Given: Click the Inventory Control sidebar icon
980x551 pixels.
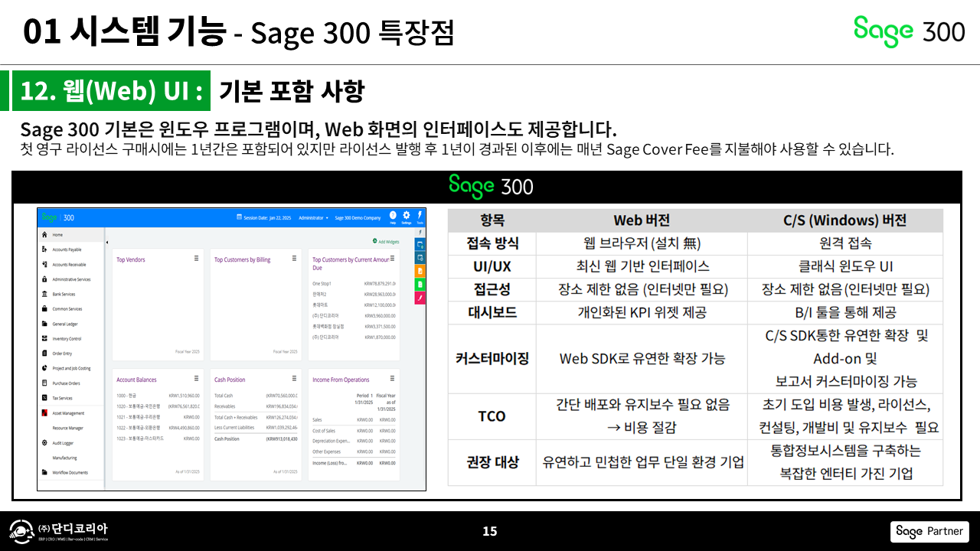Looking at the screenshot, I should coord(44,338).
